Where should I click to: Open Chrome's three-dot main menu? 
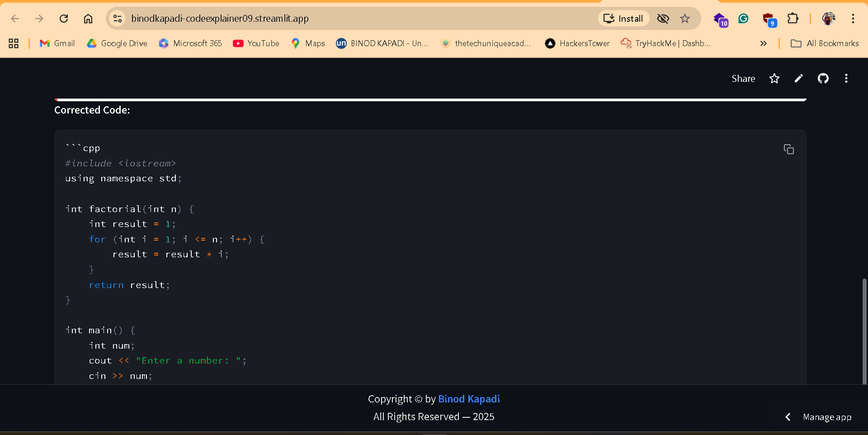click(853, 19)
